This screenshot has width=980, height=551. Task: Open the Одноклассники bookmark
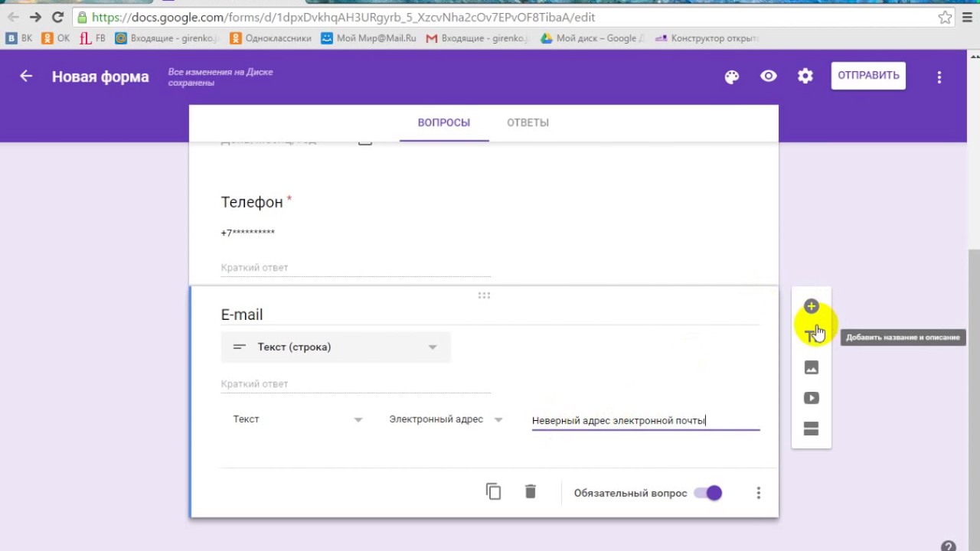[270, 37]
